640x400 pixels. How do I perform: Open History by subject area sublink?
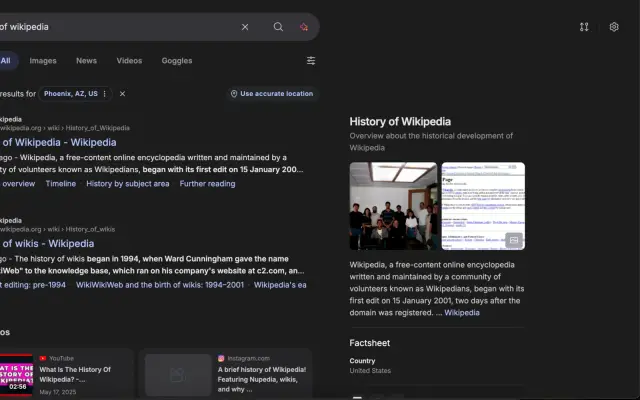click(128, 184)
